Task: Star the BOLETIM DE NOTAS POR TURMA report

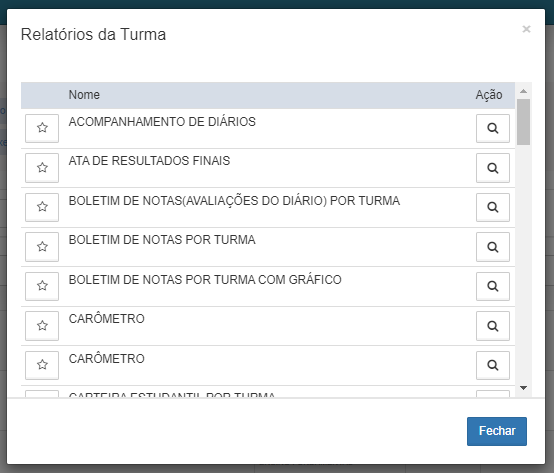Action: [x=42, y=247]
